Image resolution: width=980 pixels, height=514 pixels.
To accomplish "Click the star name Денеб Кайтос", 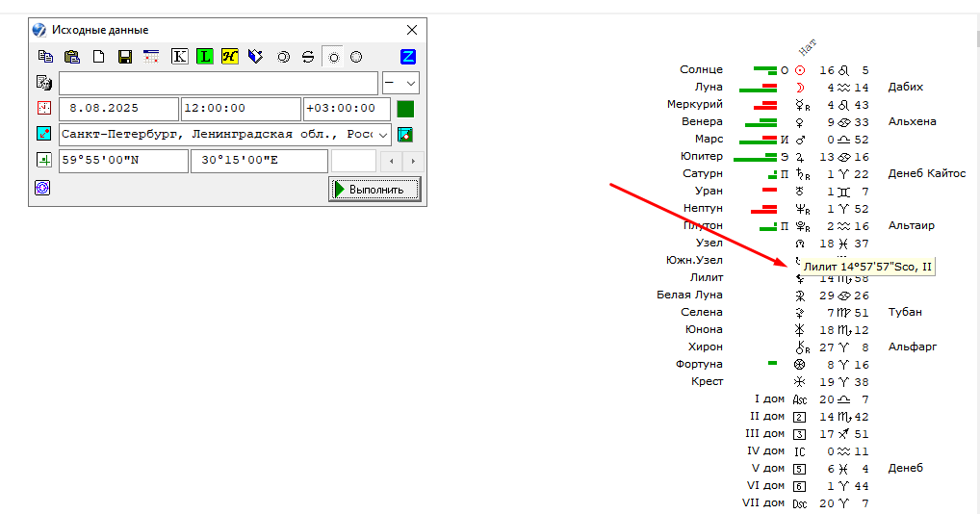I will click(x=927, y=173).
